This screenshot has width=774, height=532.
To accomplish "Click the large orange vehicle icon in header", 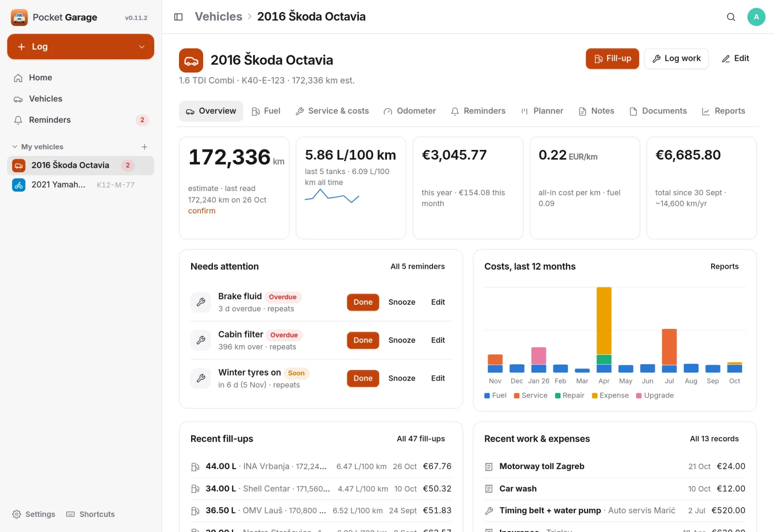I will pyautogui.click(x=191, y=60).
